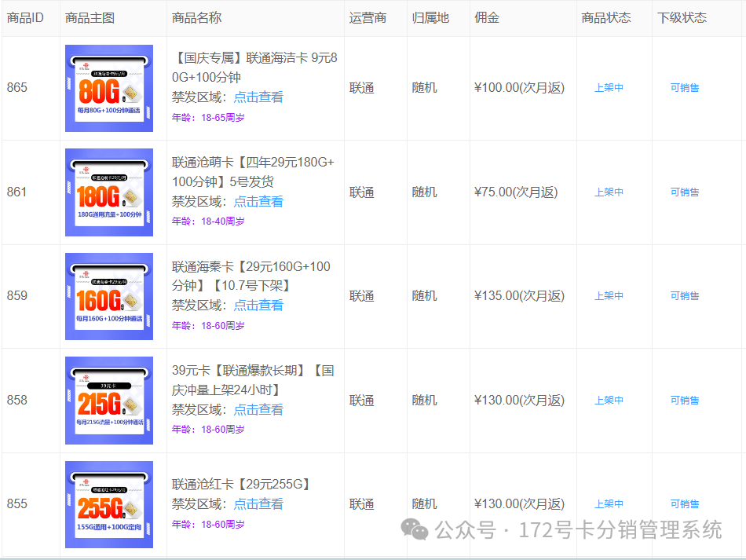This screenshot has height=560, width=746.
Task: Click the 佣金 column header
Action: pyautogui.click(x=487, y=18)
